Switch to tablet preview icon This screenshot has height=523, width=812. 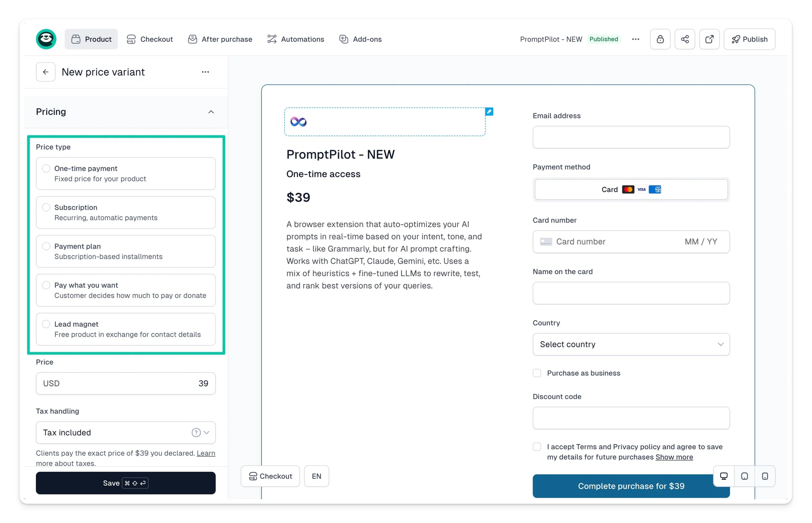(744, 476)
